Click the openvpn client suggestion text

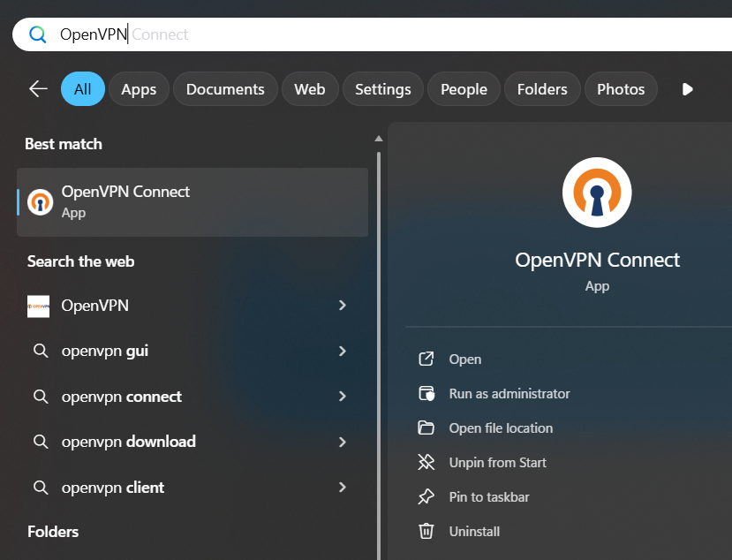(x=112, y=488)
